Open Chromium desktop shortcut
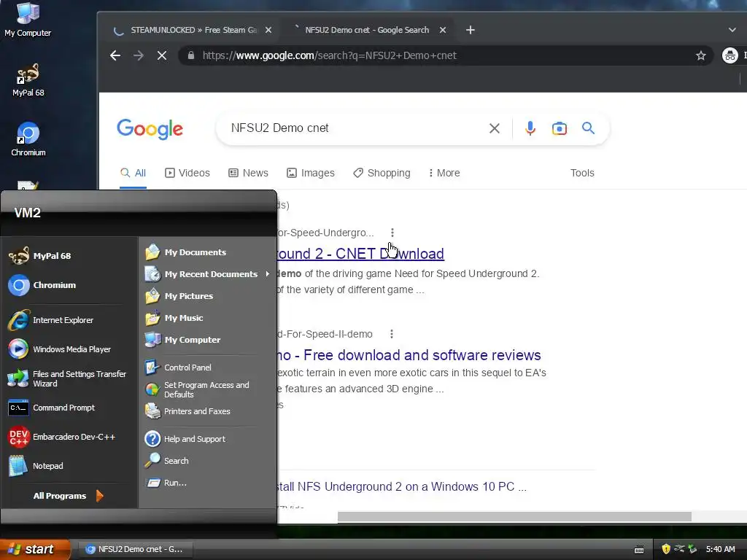The height and width of the screenshot is (560, 747). click(x=28, y=139)
